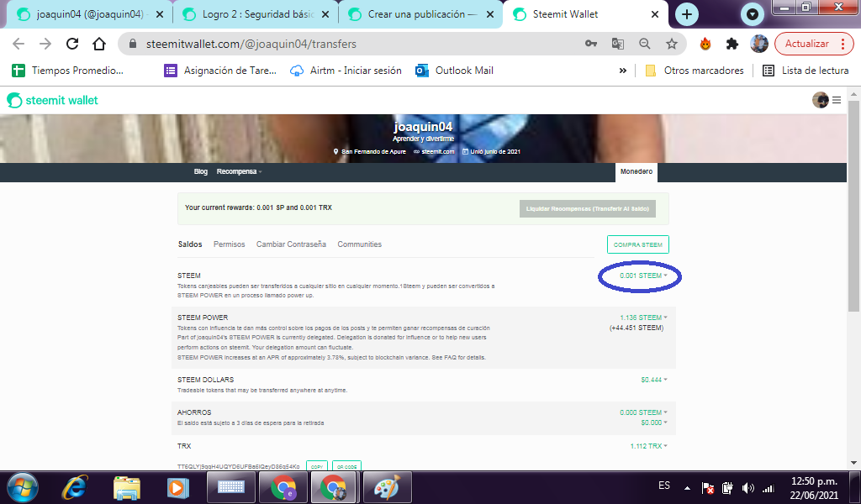Expand the 1.136 STEEM power dropdown
Viewport: 861px width, 504px height.
click(x=643, y=318)
